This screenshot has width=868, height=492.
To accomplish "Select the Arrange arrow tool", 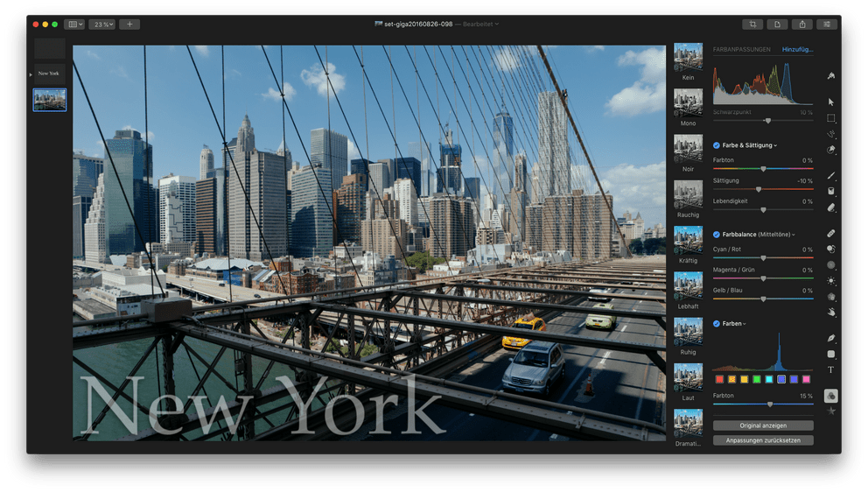I will [831, 102].
